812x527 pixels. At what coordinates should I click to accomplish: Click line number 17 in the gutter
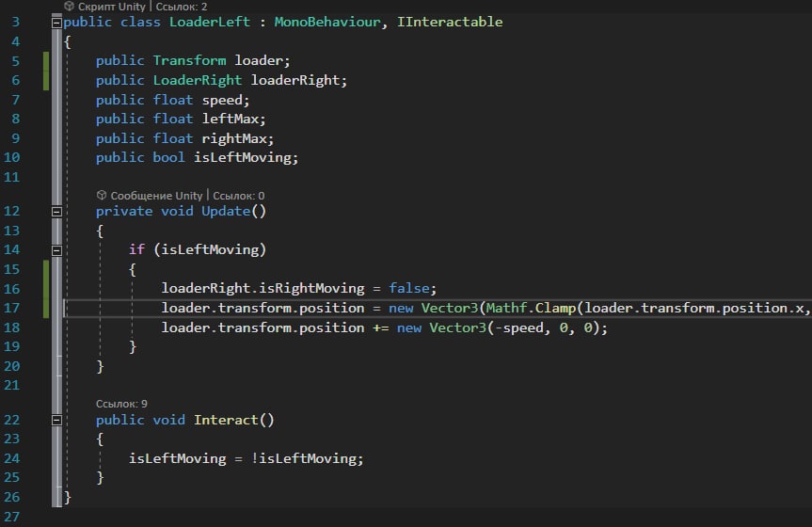point(11,309)
